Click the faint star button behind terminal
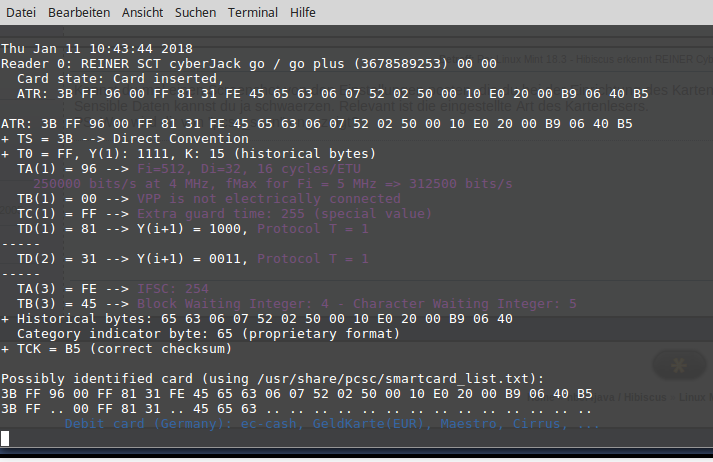 click(680, 366)
